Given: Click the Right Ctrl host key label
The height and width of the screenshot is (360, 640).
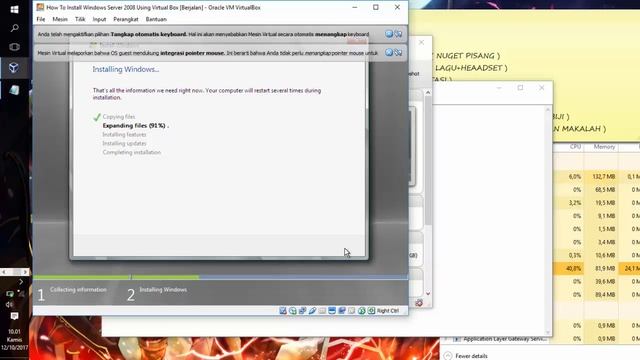Looking at the screenshot, I should 387,311.
